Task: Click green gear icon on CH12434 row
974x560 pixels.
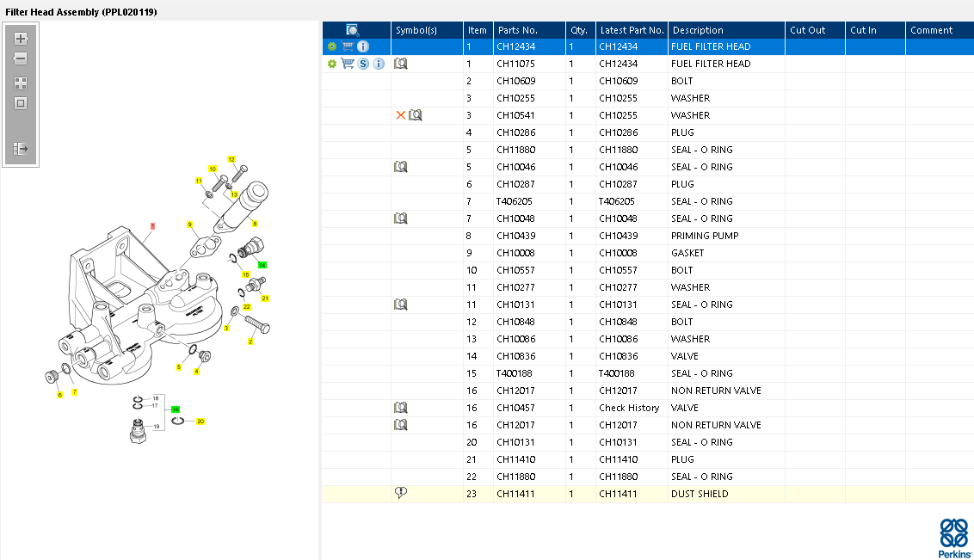Action: click(x=332, y=46)
